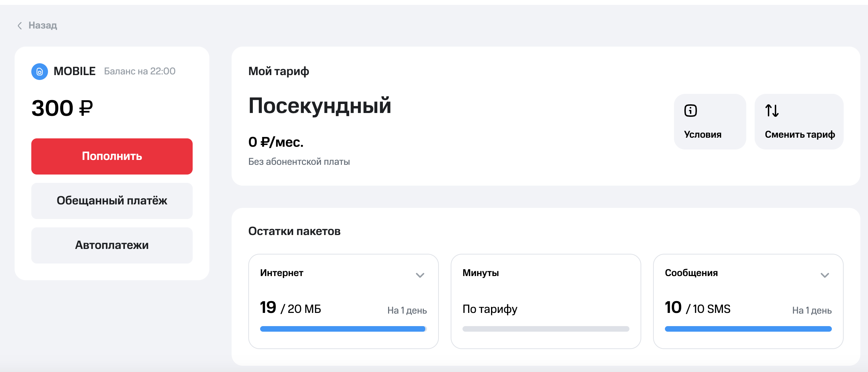Click the info icon in Условия
The height and width of the screenshot is (372, 868).
(690, 111)
